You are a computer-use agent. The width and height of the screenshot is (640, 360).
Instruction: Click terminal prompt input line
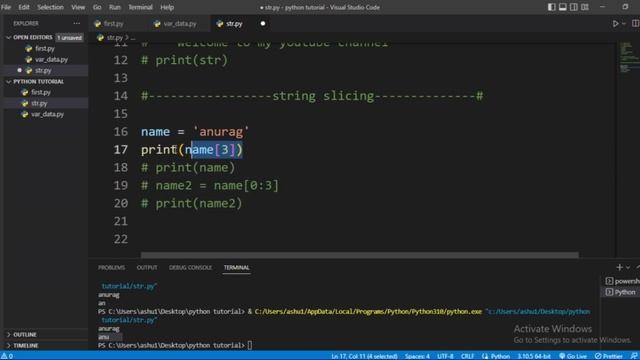click(175, 345)
